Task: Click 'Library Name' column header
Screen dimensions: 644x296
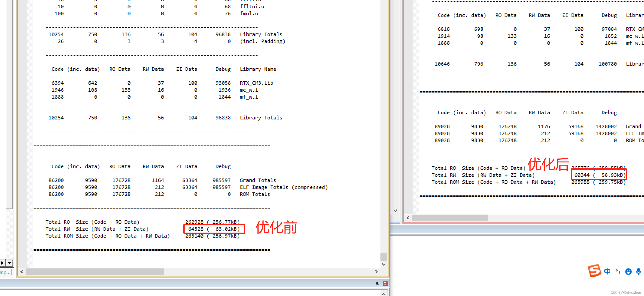Action: point(258,69)
